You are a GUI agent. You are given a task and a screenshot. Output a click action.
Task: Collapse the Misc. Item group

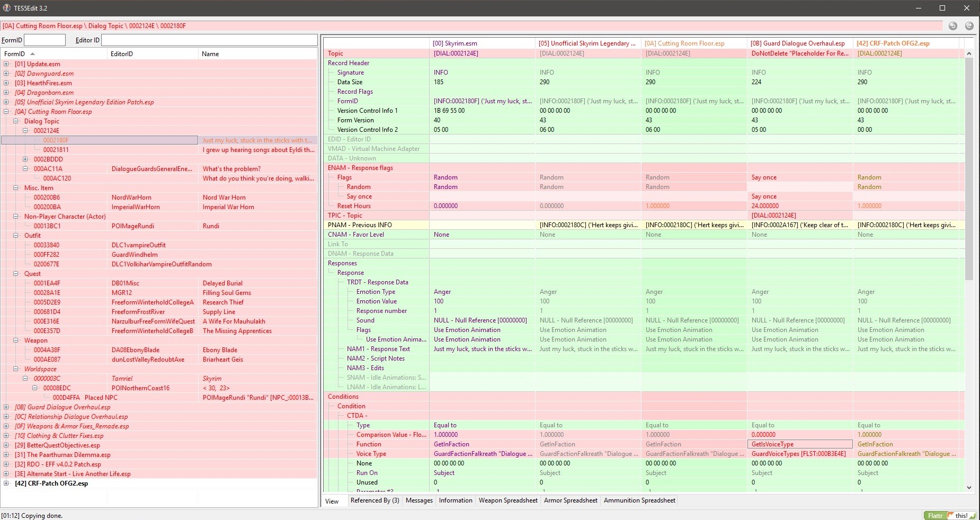(16, 188)
